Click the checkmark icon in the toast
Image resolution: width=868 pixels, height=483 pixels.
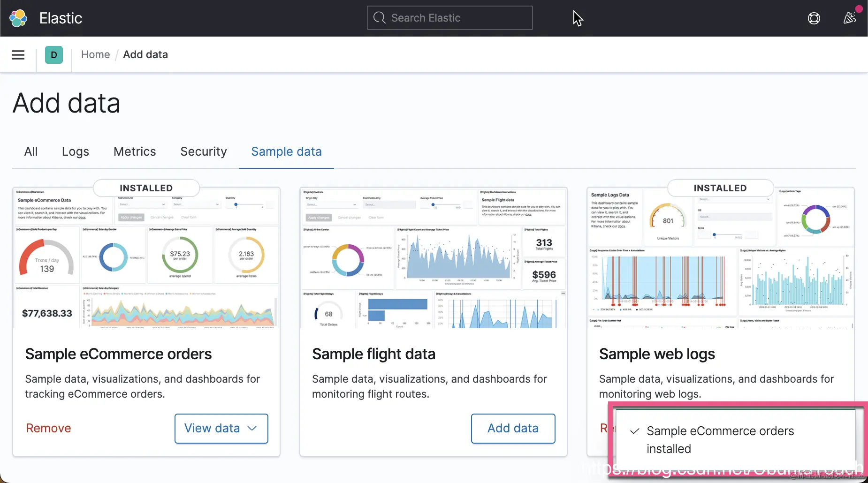635,431
